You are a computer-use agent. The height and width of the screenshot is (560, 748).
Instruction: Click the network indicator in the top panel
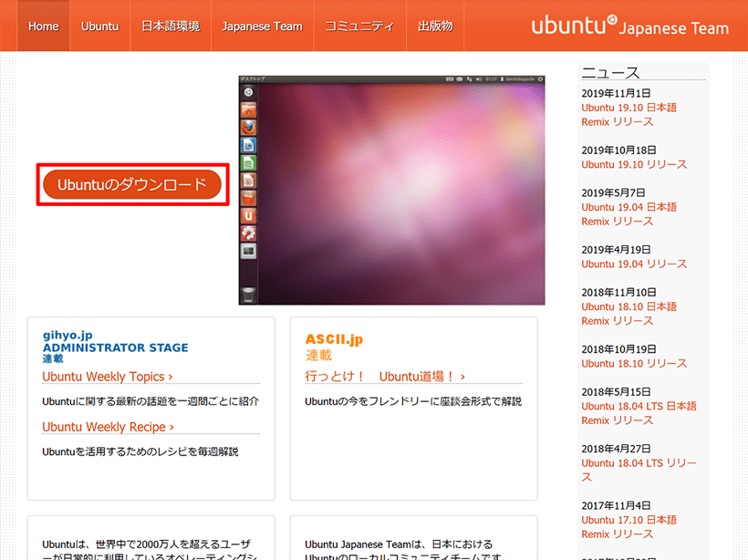point(470,79)
